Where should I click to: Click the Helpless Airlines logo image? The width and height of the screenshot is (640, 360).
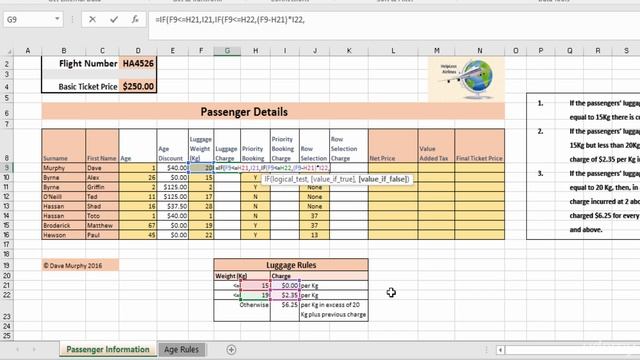(466, 79)
